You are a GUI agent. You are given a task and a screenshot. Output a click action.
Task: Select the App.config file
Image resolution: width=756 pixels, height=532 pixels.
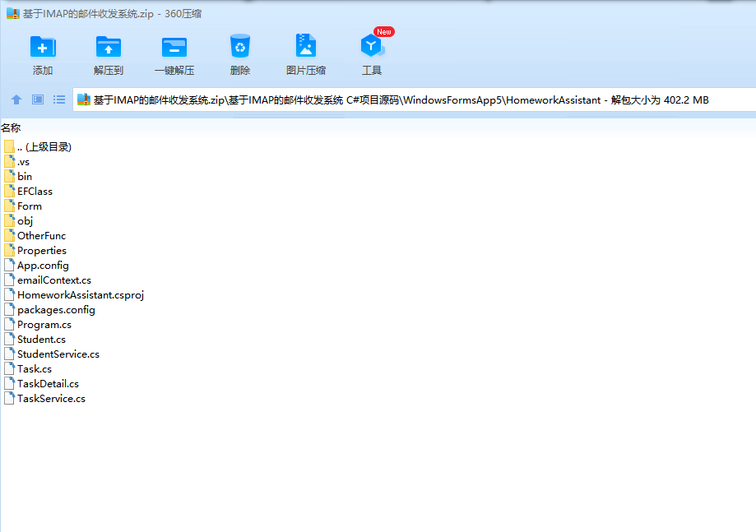coord(37,266)
